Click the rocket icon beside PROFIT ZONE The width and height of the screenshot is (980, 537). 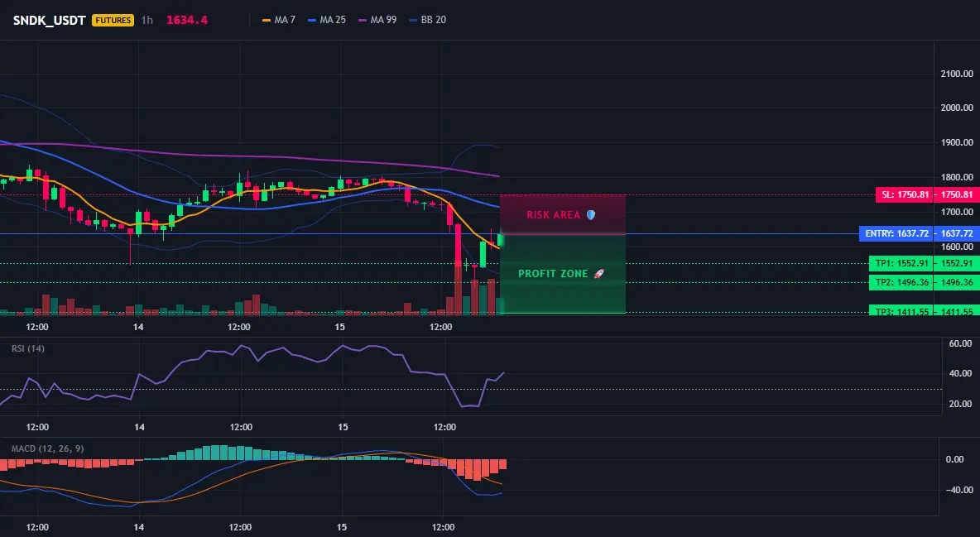point(598,274)
